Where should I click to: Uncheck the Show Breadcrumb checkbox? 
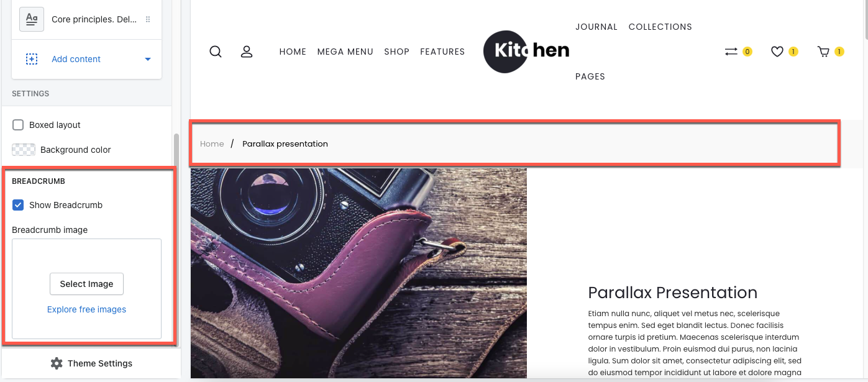19,205
